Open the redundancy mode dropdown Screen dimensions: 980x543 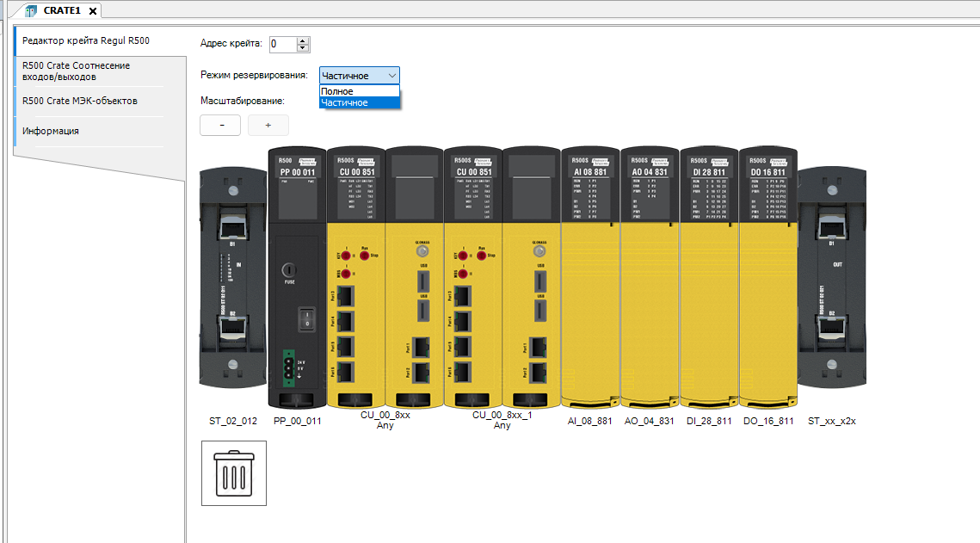click(359, 76)
